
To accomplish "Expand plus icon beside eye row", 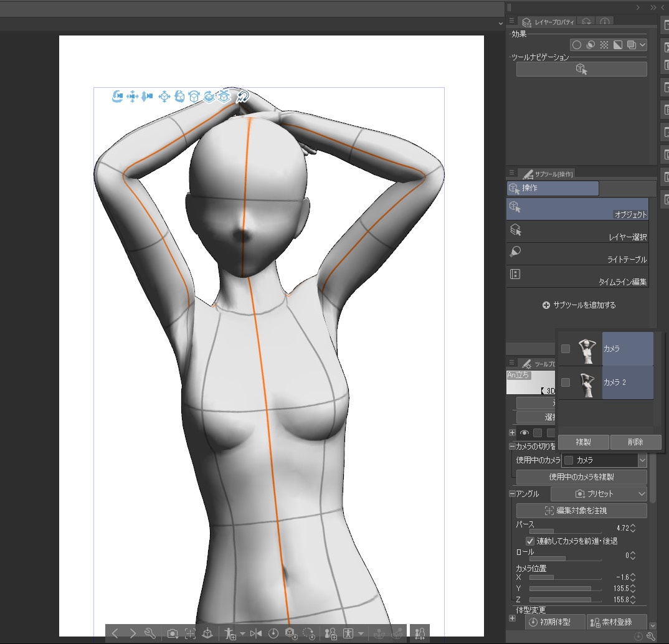I will coord(513,432).
